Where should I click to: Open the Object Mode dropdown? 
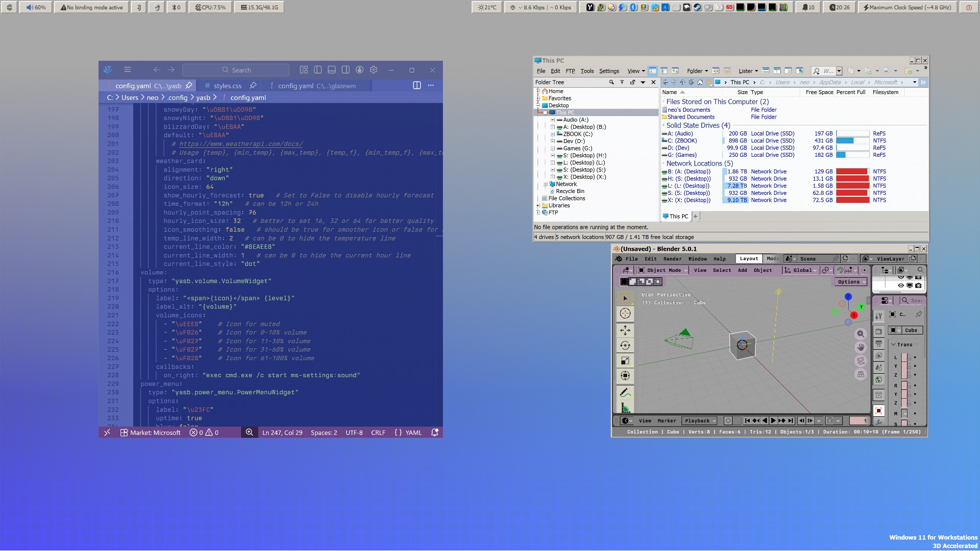(x=663, y=270)
